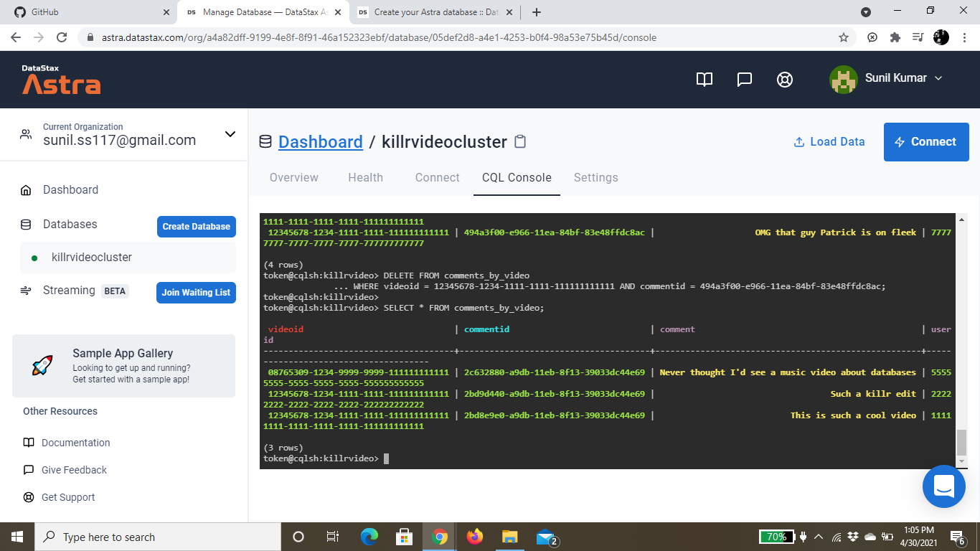Click the support help icon near the avatar
The image size is (980, 551).
(x=784, y=80)
